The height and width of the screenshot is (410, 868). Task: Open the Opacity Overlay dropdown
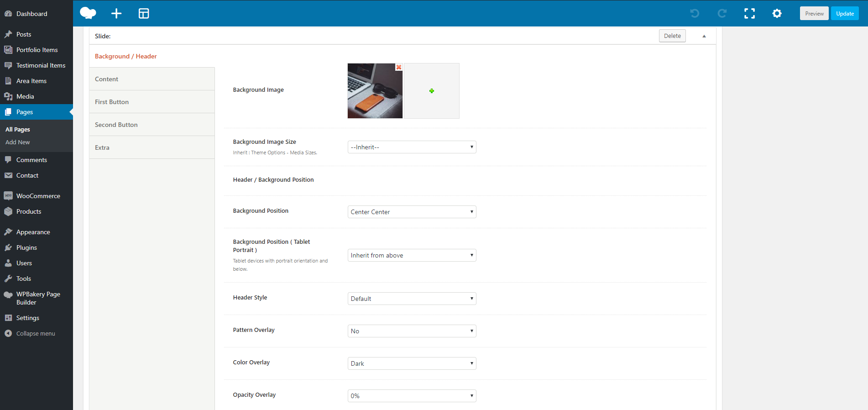412,396
